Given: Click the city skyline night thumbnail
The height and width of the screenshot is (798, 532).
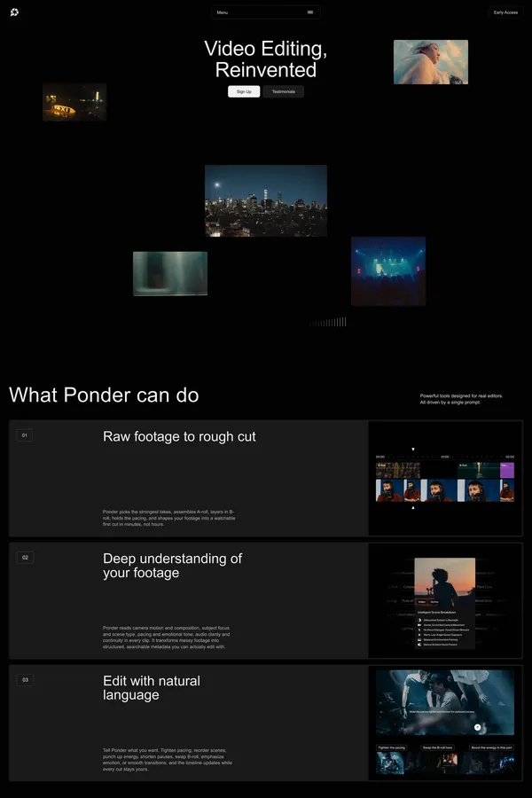Looking at the screenshot, I should point(266,200).
